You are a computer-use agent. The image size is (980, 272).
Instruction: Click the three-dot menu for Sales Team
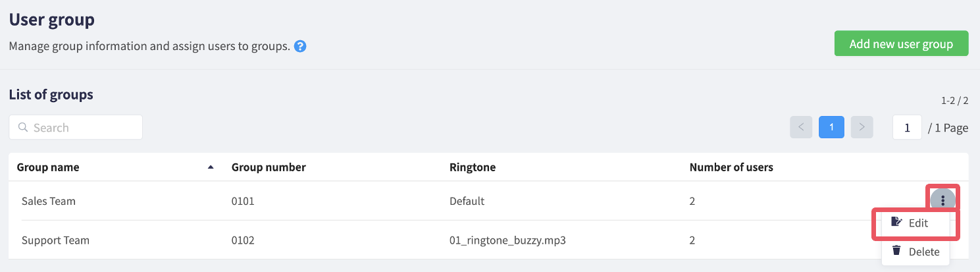point(942,200)
